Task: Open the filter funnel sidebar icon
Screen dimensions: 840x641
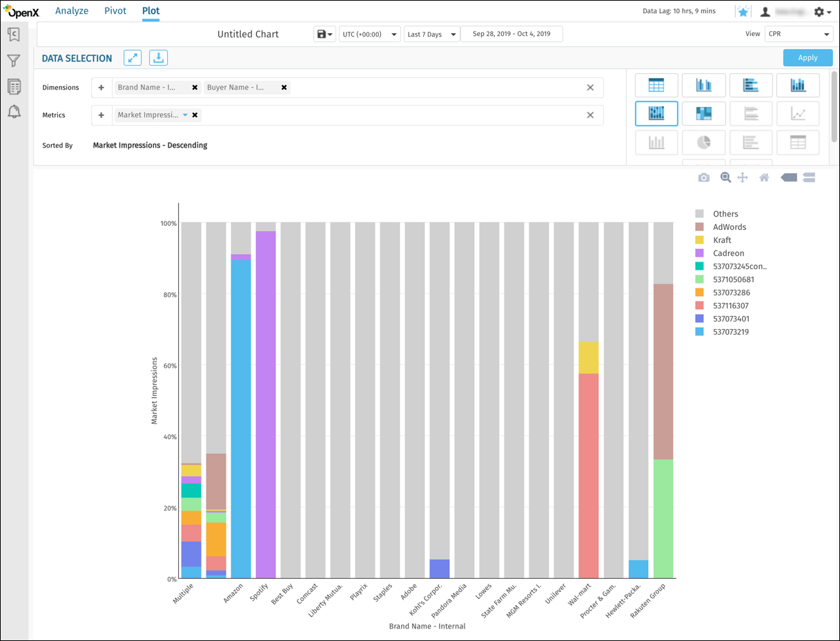Action: (x=14, y=61)
